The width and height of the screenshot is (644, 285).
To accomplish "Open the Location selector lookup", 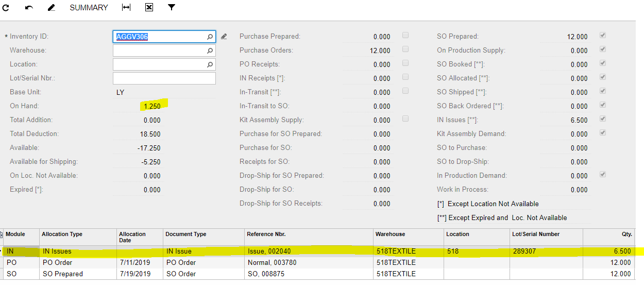I will [210, 64].
